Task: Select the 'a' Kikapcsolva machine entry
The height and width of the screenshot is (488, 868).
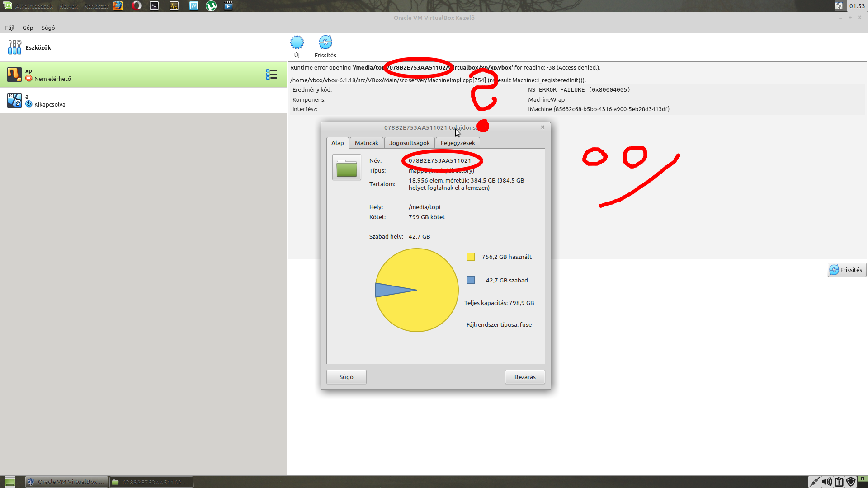Action: tap(143, 100)
